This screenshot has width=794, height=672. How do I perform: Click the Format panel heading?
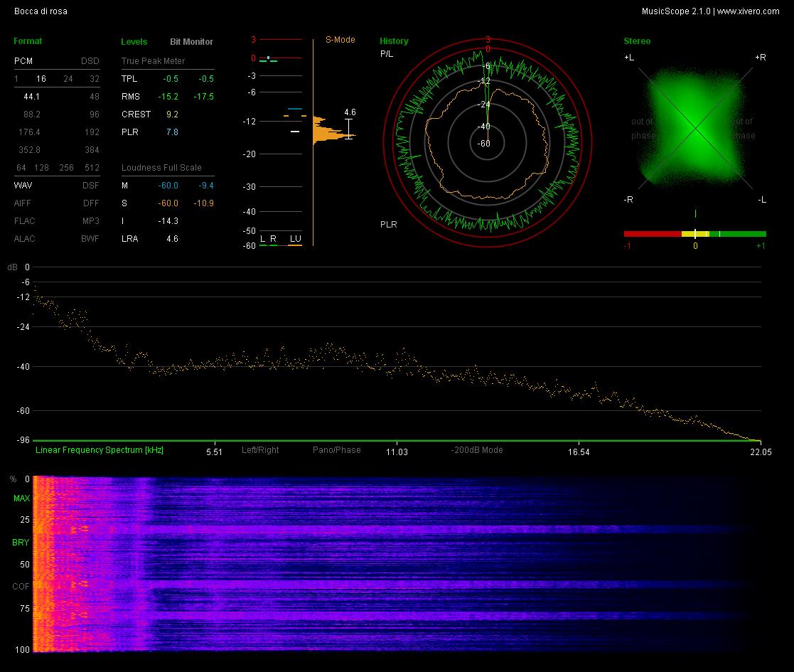[x=28, y=41]
